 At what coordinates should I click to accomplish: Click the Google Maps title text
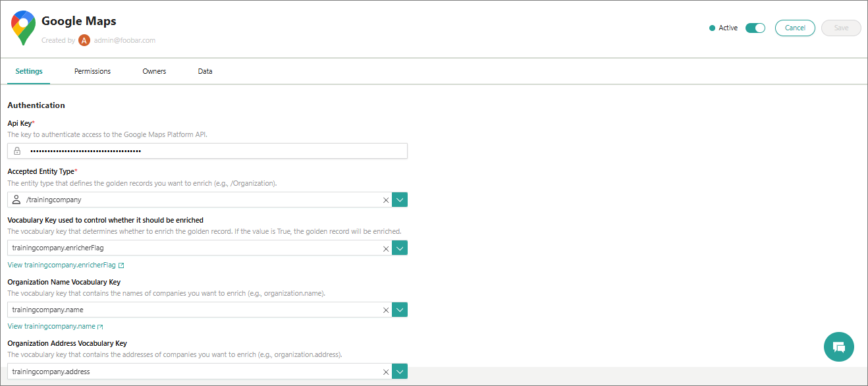[79, 21]
